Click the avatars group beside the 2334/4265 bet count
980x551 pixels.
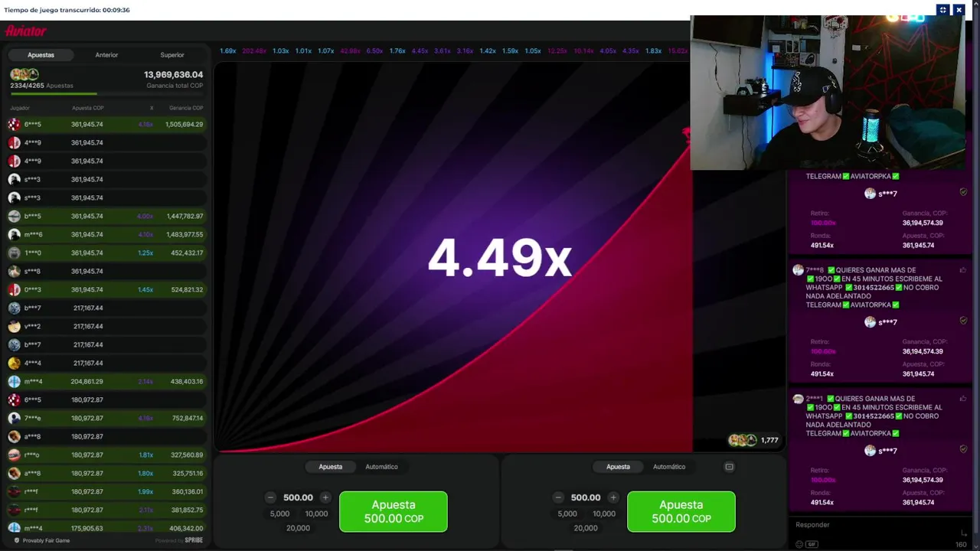click(x=24, y=74)
